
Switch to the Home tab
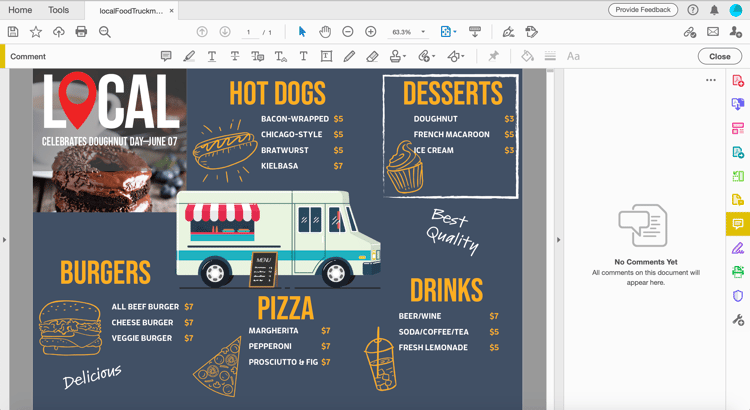click(20, 10)
